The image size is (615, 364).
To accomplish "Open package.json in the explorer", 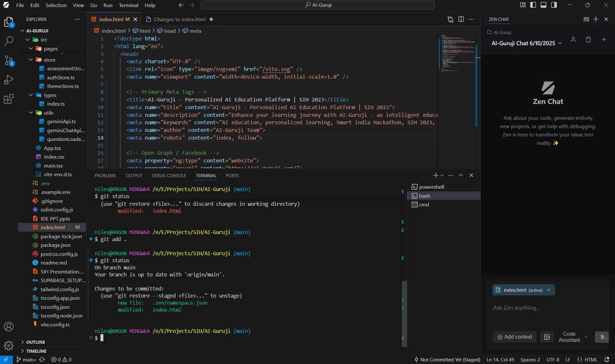I will click(55, 245).
